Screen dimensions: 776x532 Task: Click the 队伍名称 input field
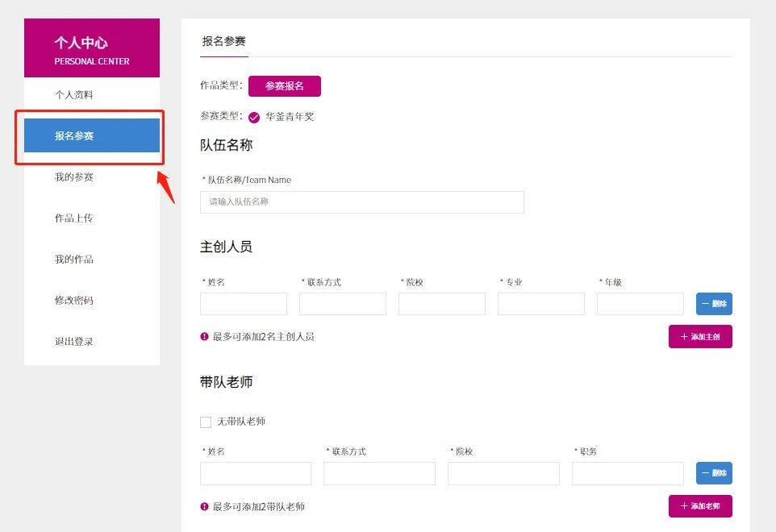(361, 202)
